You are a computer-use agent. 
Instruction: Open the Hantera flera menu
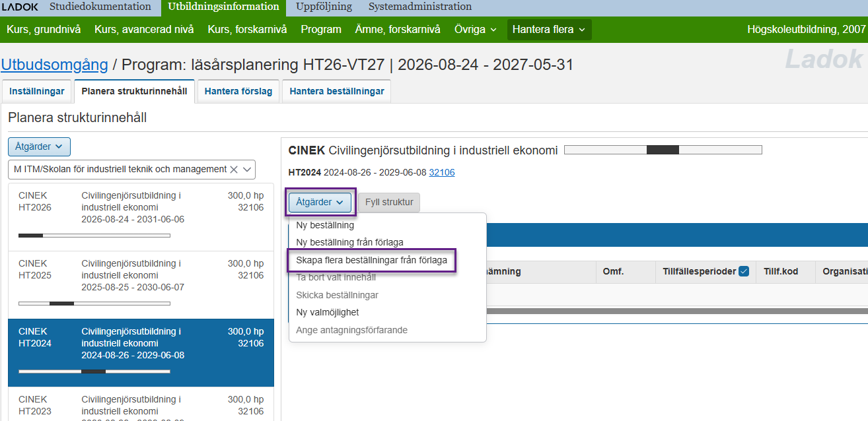[x=548, y=29]
